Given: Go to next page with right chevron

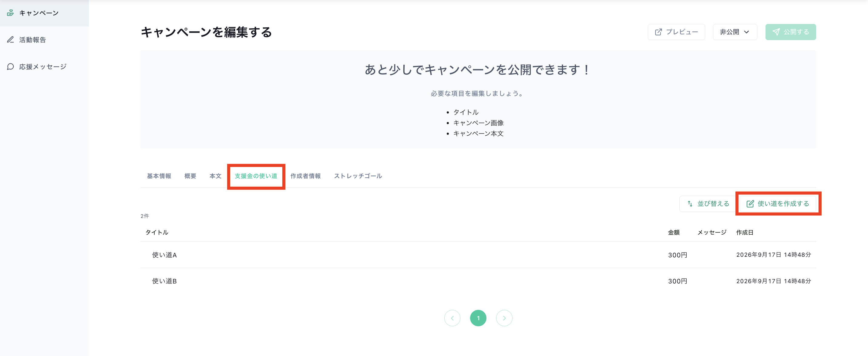Looking at the screenshot, I should [504, 318].
